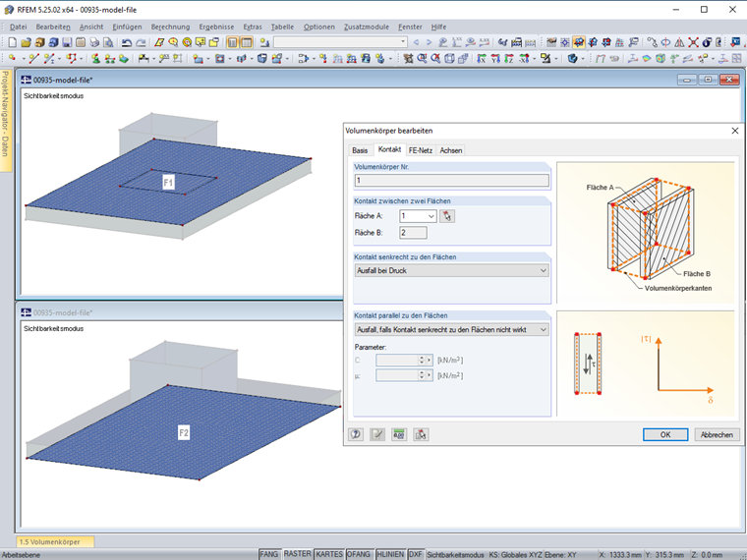Toggle the project navigator panel button
This screenshot has width=747, height=560.
233,43
